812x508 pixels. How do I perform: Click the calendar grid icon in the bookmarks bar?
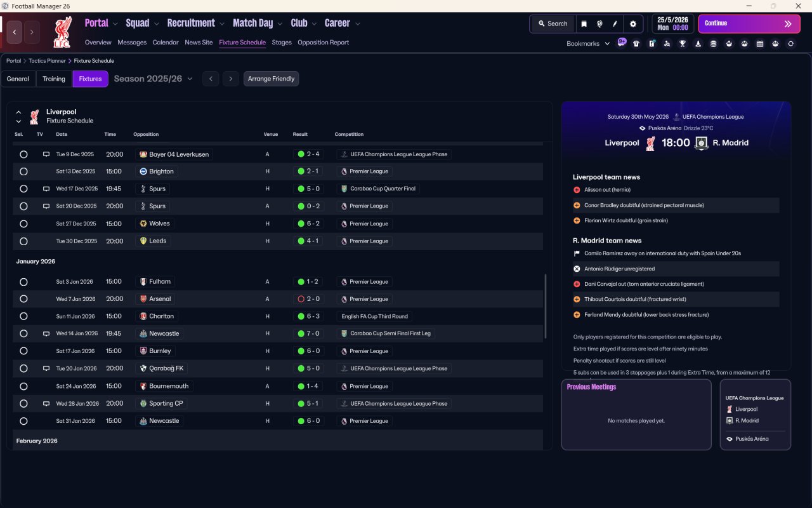760,44
